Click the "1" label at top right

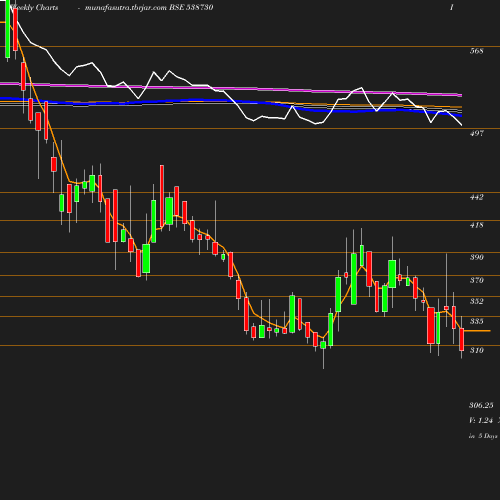click(x=451, y=7)
